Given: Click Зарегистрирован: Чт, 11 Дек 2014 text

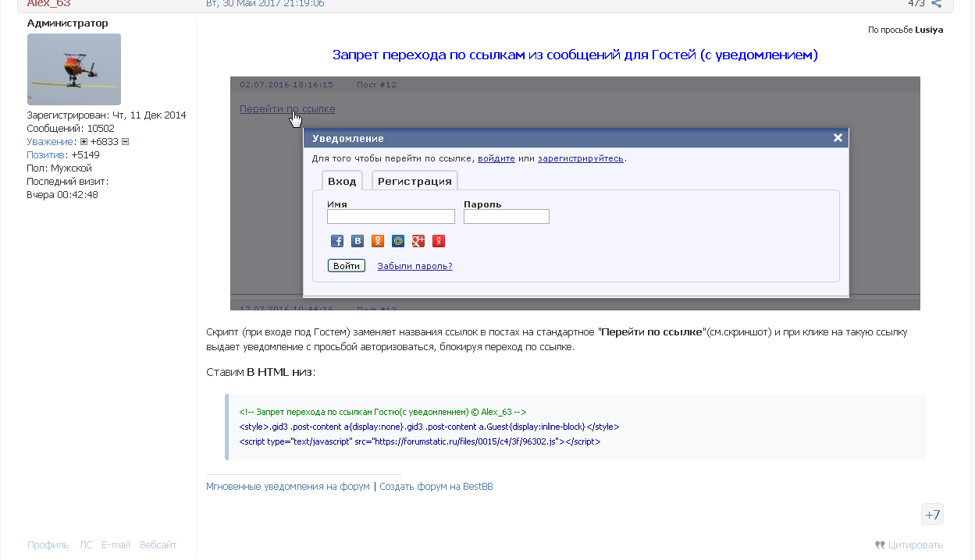Looking at the screenshot, I should click(x=107, y=115).
